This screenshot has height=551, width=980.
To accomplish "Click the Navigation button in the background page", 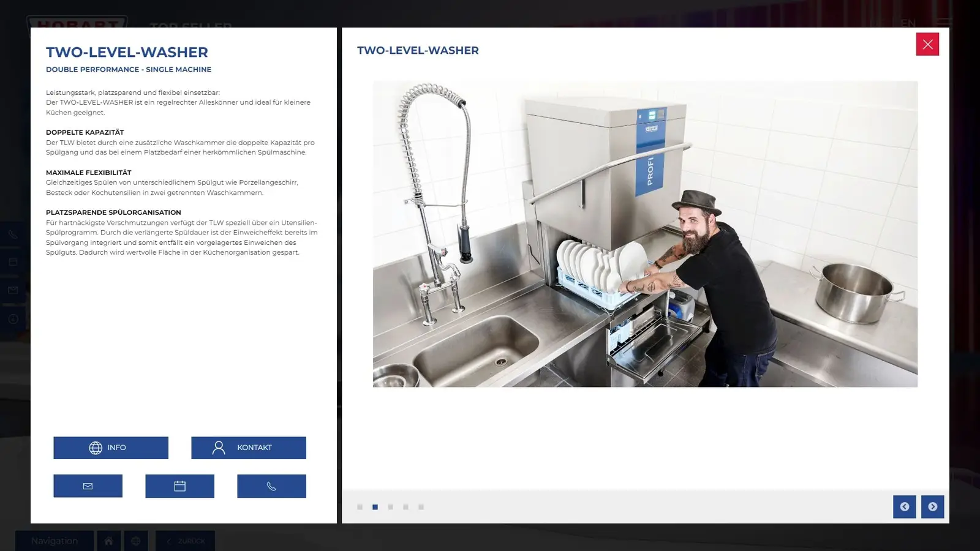I will (x=55, y=541).
